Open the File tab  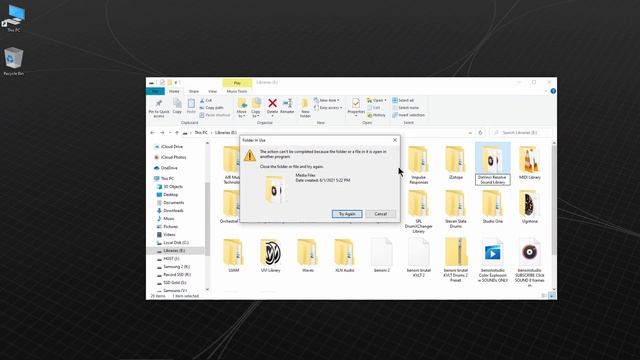(155, 91)
